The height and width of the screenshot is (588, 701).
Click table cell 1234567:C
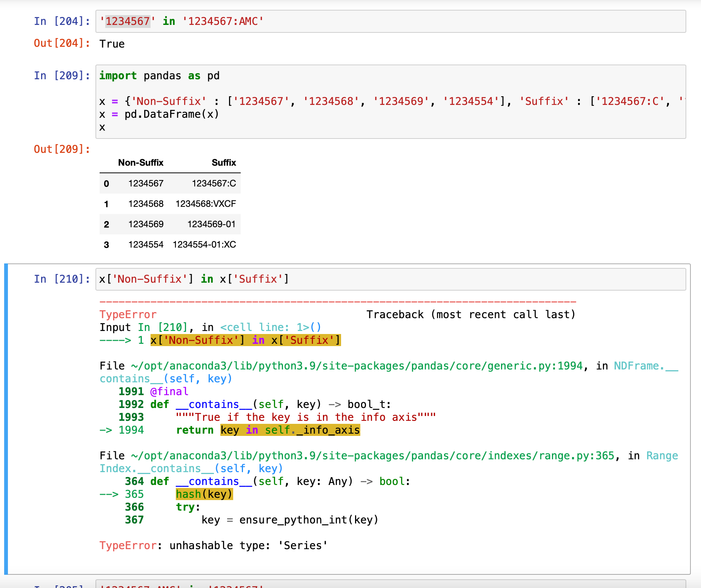coord(214,183)
